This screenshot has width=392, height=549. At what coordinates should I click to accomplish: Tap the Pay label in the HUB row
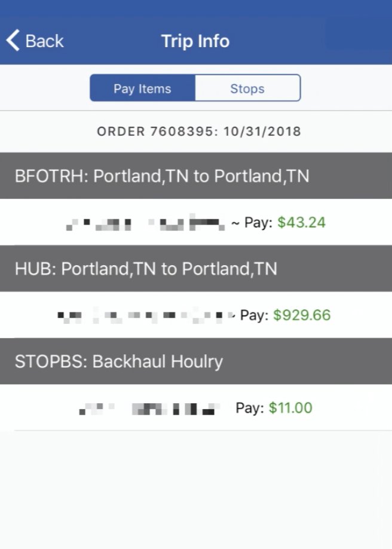click(255, 315)
